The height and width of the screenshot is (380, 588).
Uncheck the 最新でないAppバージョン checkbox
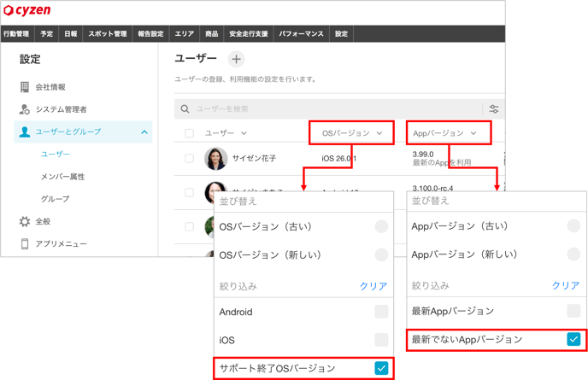(x=573, y=339)
